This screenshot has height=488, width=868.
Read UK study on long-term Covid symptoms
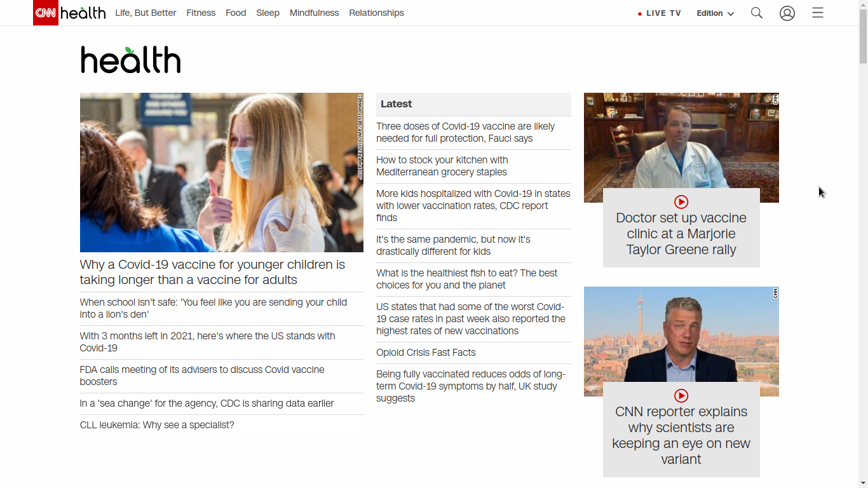click(x=471, y=386)
